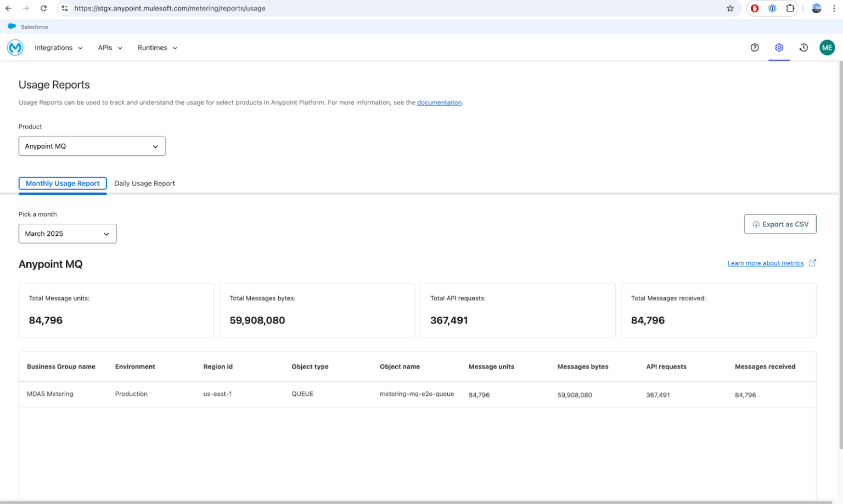Reload the page with the refresh icon
Screen dimensions: 843x504
pyautogui.click(x=43, y=8)
